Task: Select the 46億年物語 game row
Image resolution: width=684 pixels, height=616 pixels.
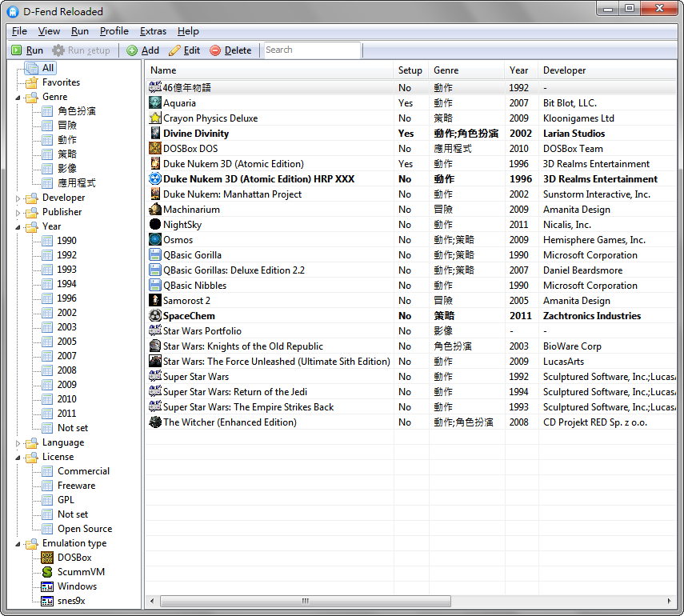Action: click(411, 88)
